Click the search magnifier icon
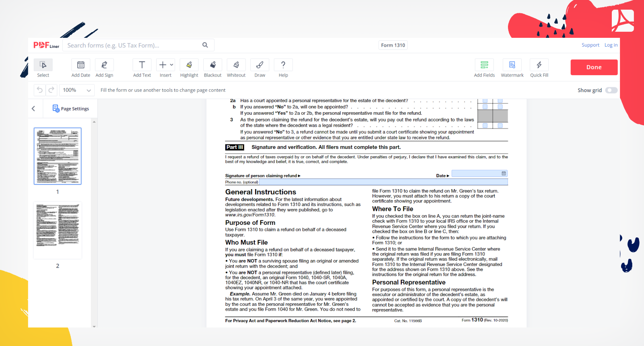The height and width of the screenshot is (346, 644). (x=205, y=45)
